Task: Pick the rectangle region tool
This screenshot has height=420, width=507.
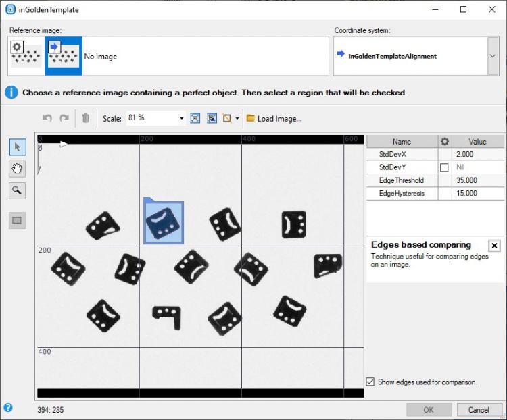Action: click(18, 219)
